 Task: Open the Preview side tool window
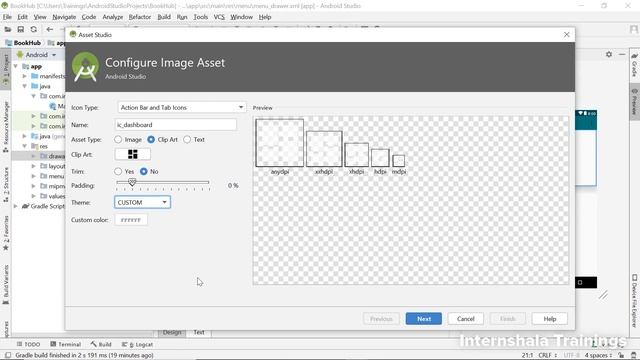(x=634, y=101)
